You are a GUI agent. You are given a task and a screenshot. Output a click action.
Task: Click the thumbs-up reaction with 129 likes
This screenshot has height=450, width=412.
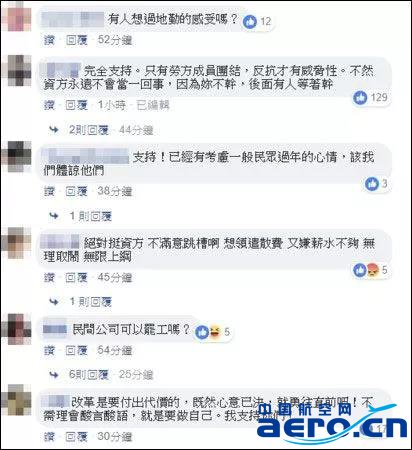click(360, 98)
